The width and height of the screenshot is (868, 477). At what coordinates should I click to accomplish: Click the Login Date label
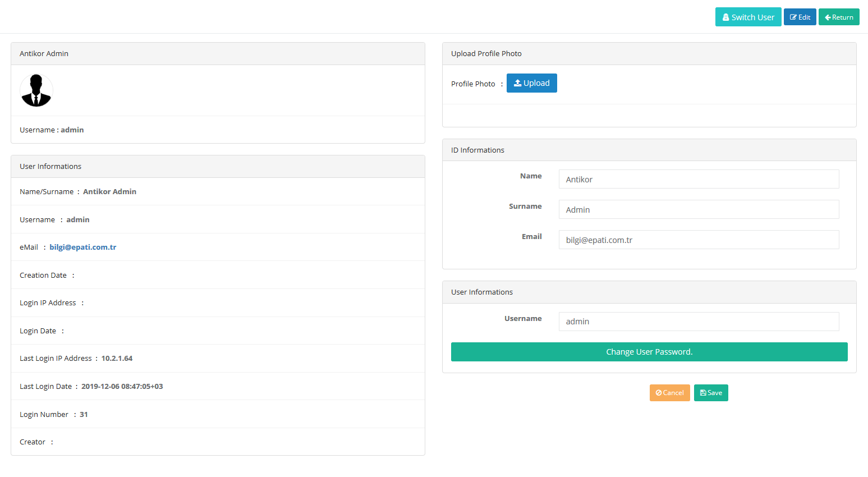(x=38, y=331)
